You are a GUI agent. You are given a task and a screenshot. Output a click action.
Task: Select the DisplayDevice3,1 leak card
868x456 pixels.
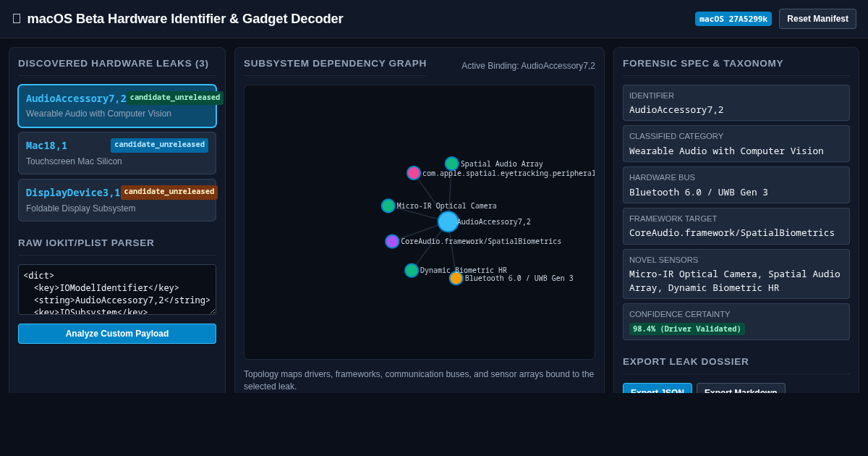pyautogui.click(x=117, y=200)
